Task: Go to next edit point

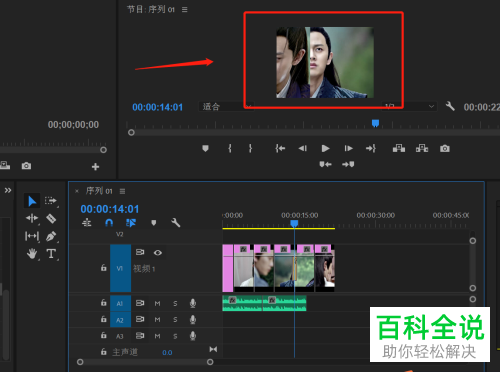Action: coord(348,164)
